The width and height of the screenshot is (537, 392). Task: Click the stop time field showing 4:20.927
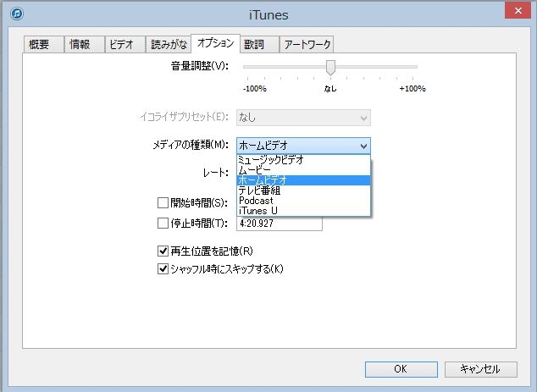(x=280, y=224)
